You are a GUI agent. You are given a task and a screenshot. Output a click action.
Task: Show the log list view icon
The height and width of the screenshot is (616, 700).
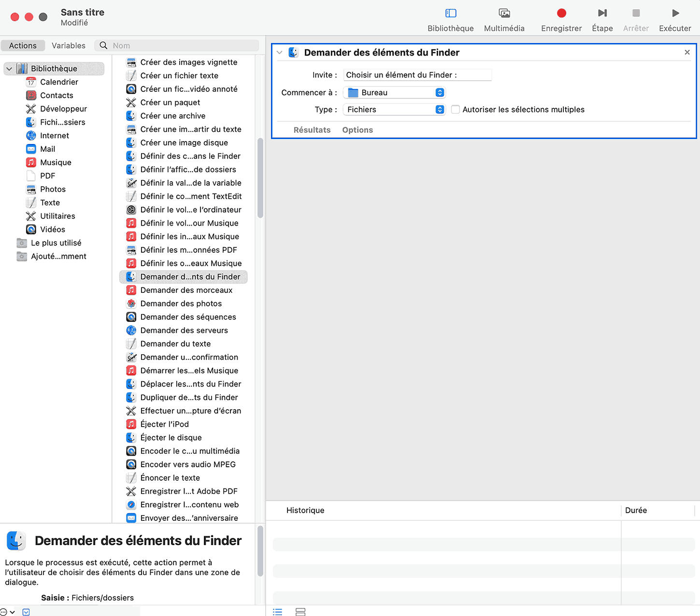tap(278, 612)
